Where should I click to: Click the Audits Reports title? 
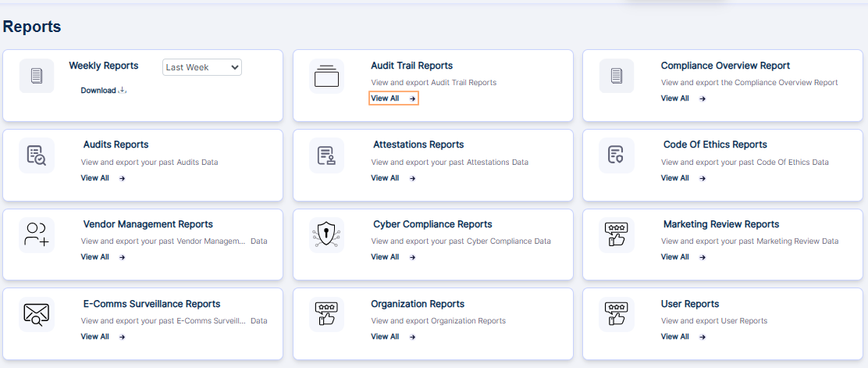[116, 145]
